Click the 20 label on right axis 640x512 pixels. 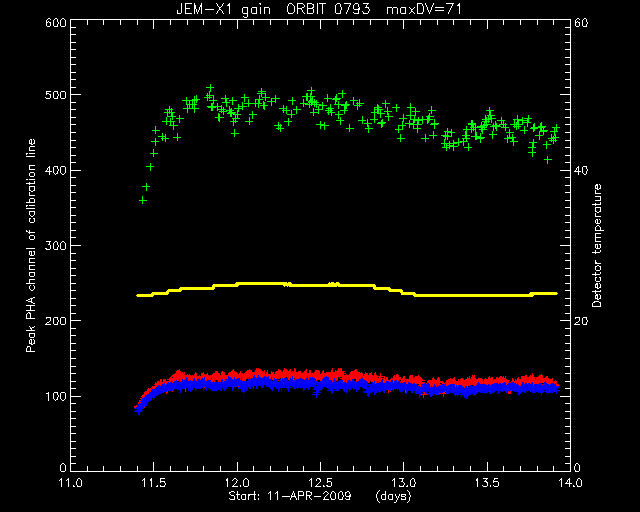581,321
